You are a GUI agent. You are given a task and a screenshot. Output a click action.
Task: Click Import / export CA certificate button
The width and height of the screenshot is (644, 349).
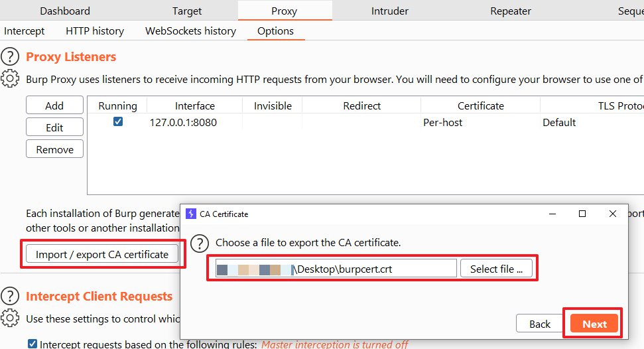[102, 254]
